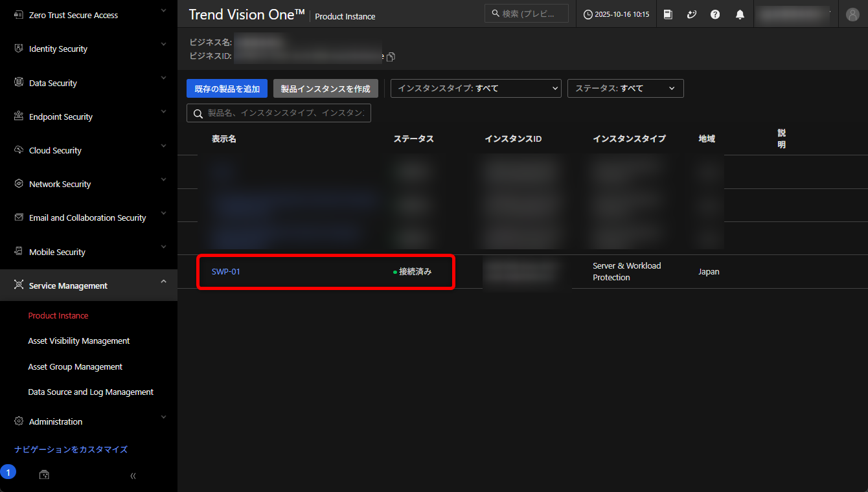Click the user avatar icon
This screenshot has height=492, width=868.
pyautogui.click(x=852, y=14)
